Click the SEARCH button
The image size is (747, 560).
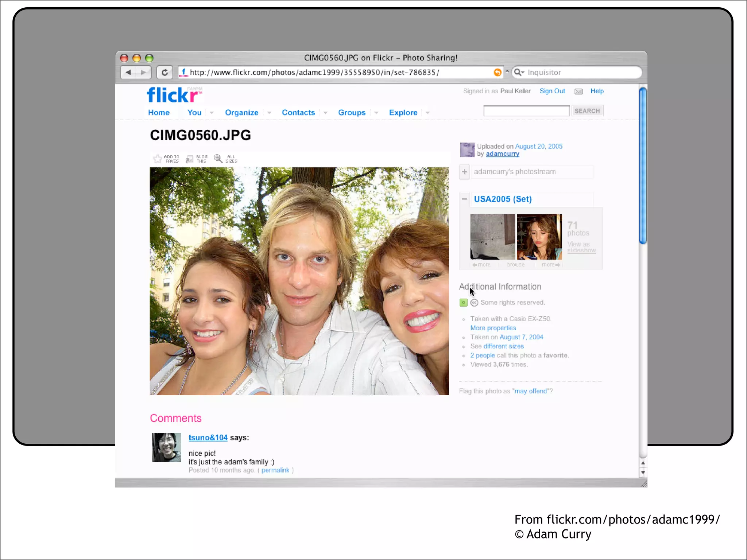(587, 111)
